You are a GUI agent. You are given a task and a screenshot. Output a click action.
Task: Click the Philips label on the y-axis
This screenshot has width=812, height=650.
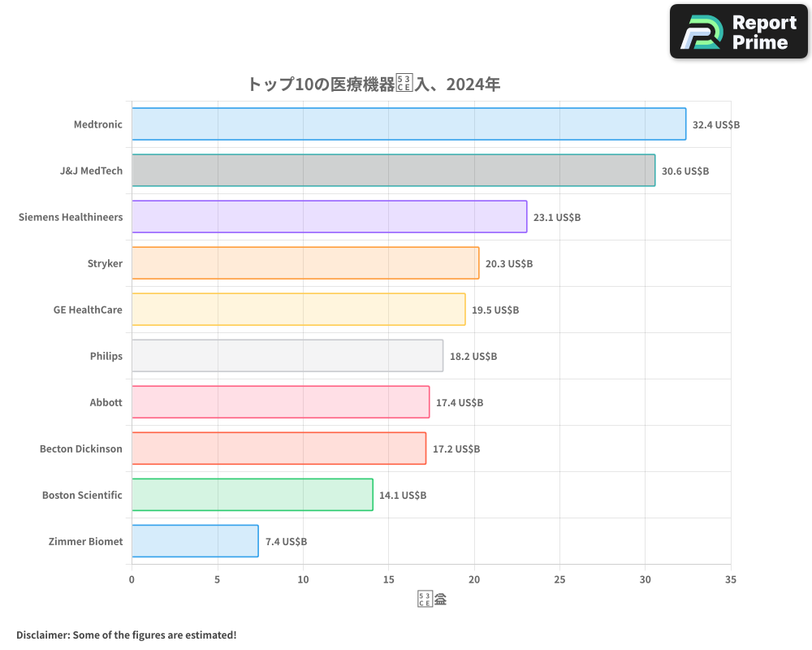(106, 356)
